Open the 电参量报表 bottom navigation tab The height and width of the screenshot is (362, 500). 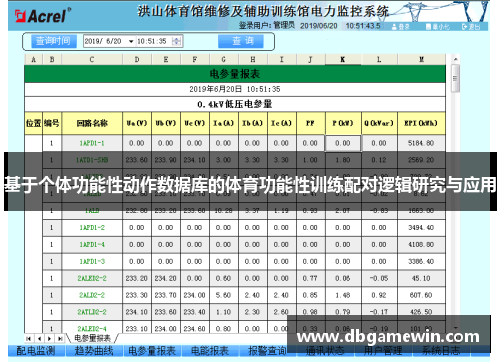[152, 351]
